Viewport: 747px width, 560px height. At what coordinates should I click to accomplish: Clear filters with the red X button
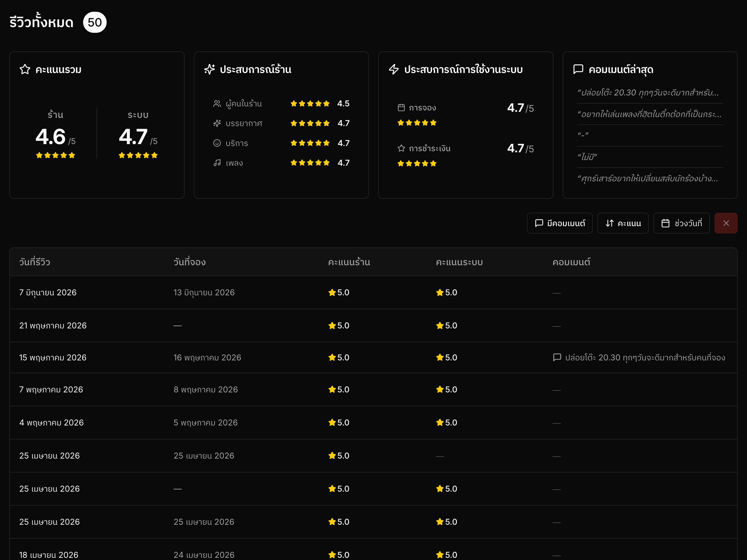tap(726, 223)
